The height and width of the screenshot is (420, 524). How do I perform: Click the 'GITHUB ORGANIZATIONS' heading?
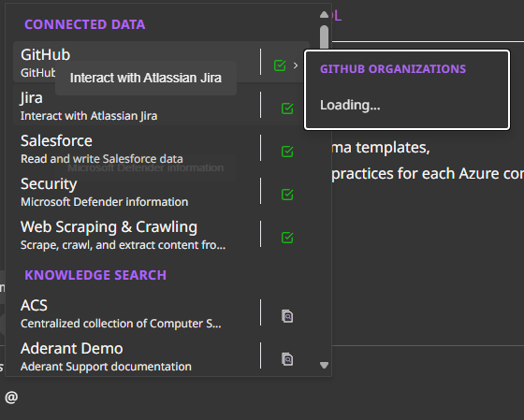click(393, 69)
